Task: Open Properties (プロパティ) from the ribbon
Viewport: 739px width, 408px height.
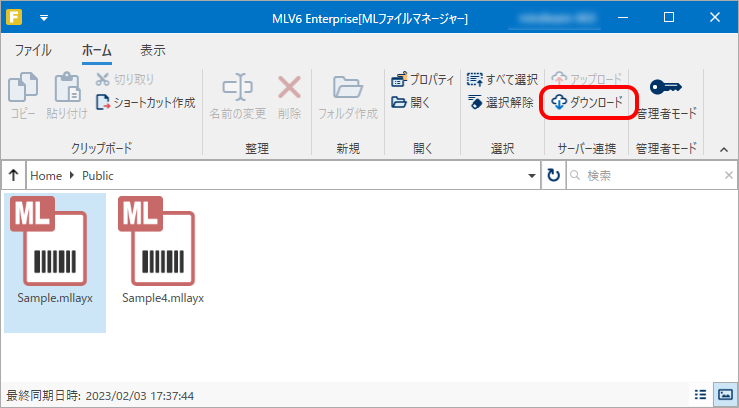Action: click(x=423, y=80)
